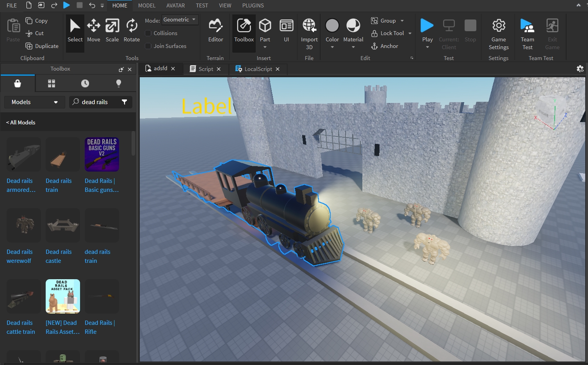This screenshot has width=588, height=365.
Task: Open the search filter options
Action: point(125,102)
